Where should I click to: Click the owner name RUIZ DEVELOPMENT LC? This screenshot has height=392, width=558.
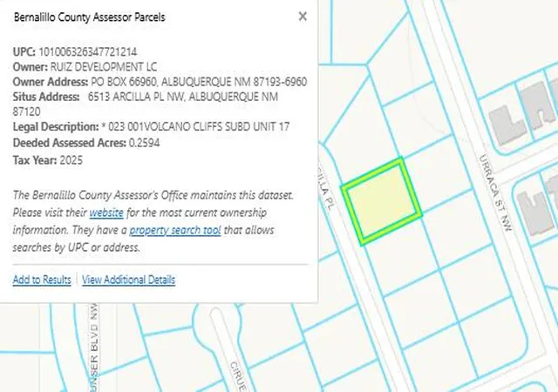tap(104, 67)
